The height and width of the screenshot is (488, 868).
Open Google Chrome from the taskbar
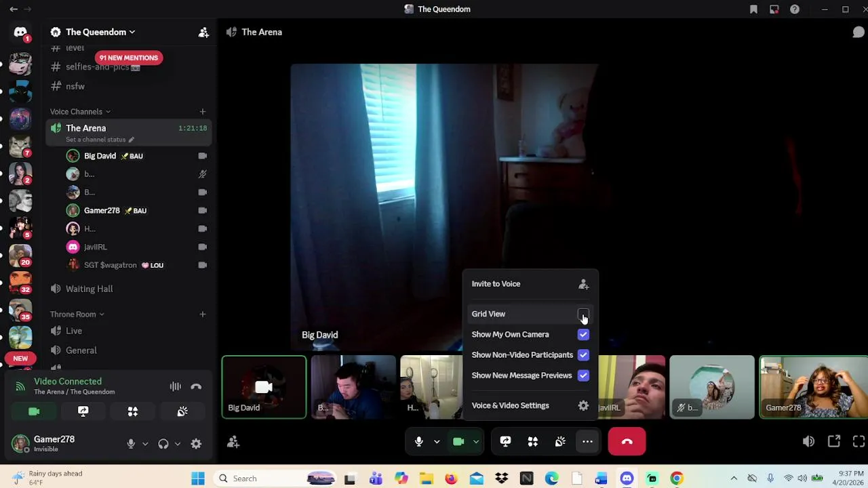click(x=677, y=479)
